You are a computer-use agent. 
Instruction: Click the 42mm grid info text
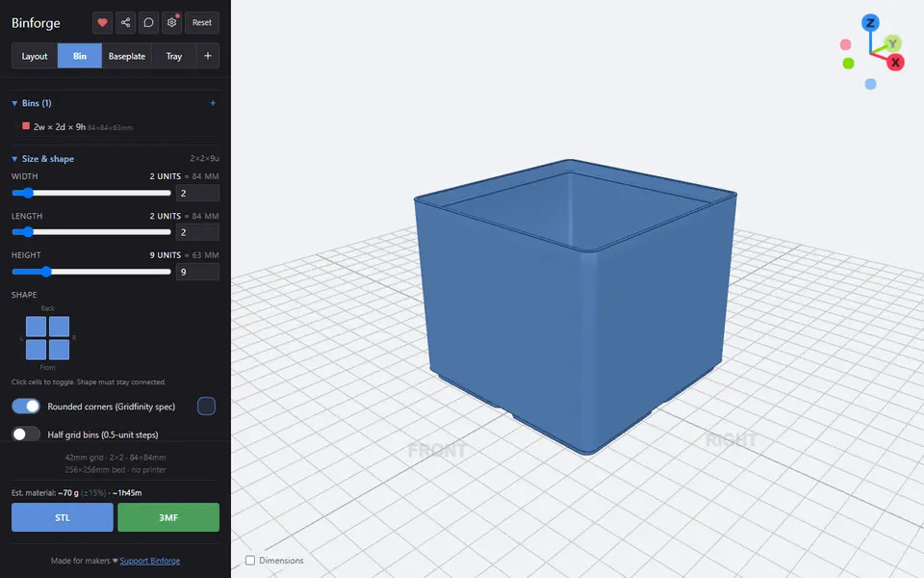click(115, 457)
